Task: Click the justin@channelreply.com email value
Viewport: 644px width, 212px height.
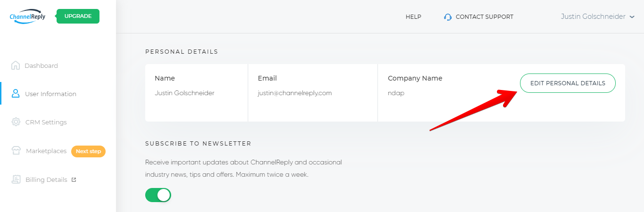Action: [x=295, y=93]
